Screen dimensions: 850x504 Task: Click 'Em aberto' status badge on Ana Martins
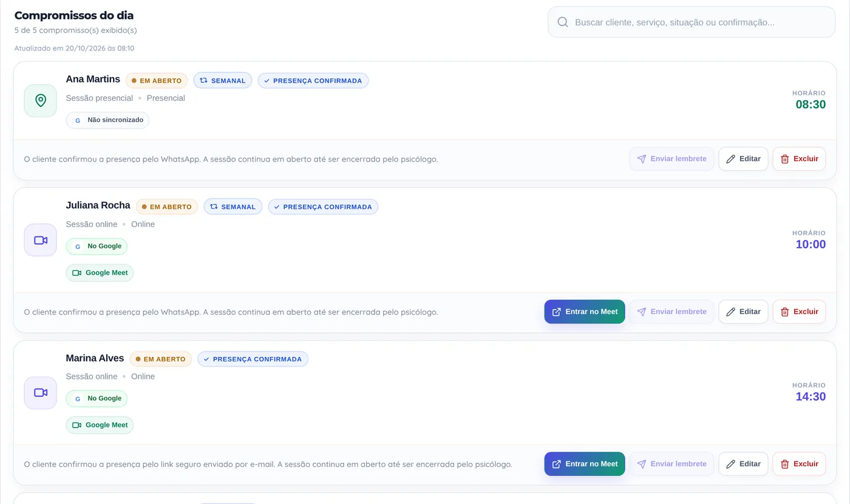pyautogui.click(x=157, y=80)
